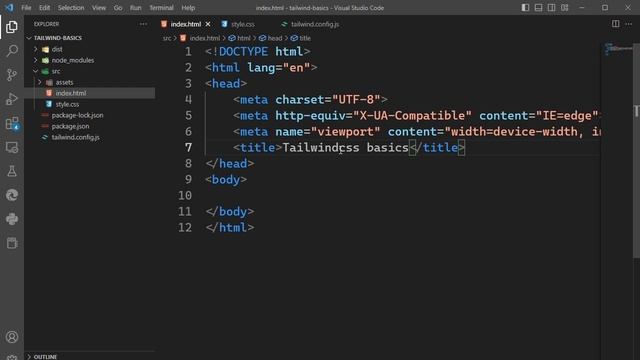Click the src breadcrumb segment
640x360 pixels.
tap(167, 38)
